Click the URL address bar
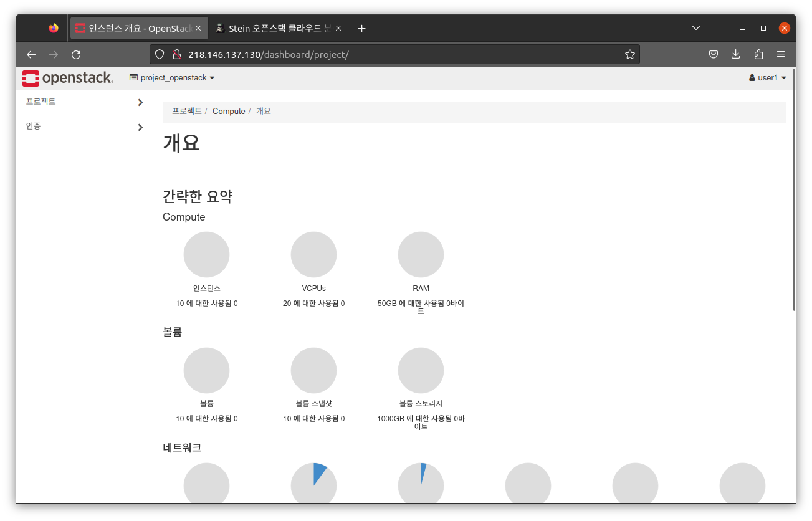The width and height of the screenshot is (812, 521). click(394, 55)
